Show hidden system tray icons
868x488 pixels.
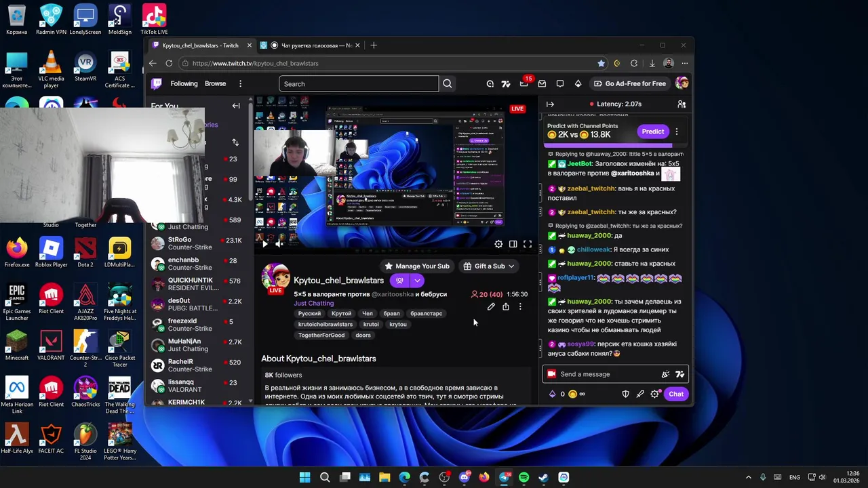749,477
